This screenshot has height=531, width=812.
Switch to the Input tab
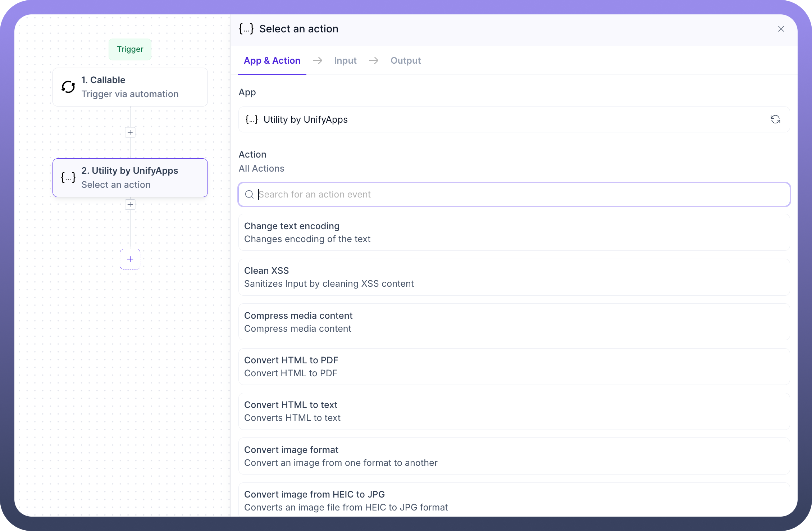345,60
